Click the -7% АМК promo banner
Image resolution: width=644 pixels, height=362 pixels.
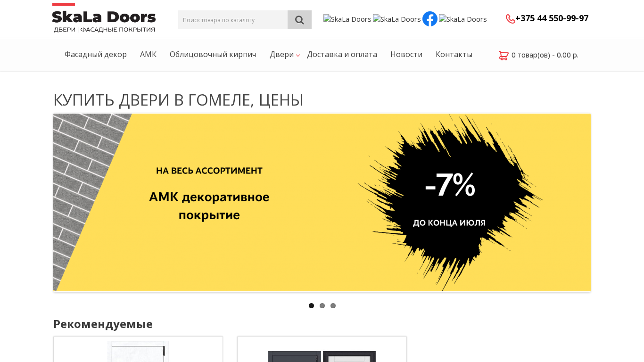tap(322, 203)
